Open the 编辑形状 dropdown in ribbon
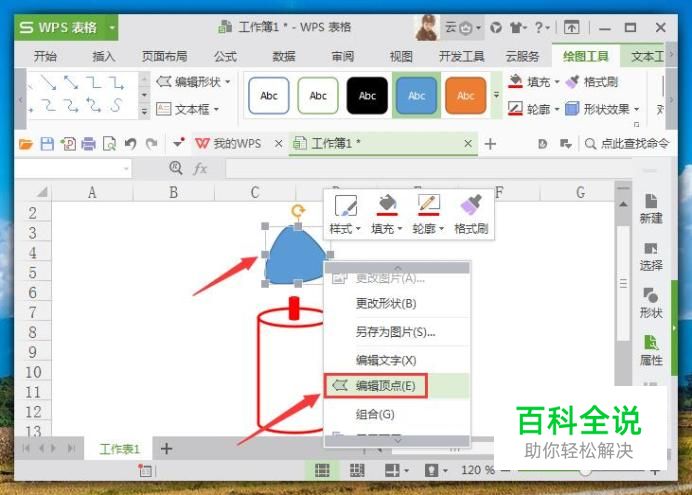The width and height of the screenshot is (692, 495). click(193, 82)
